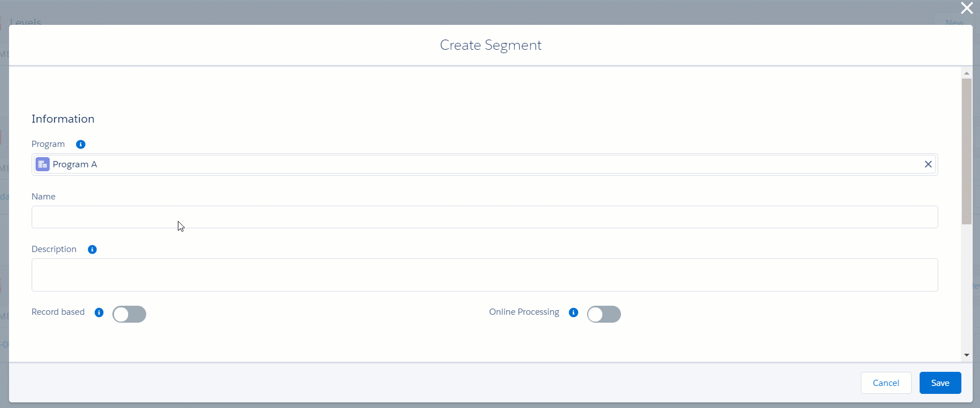The width and height of the screenshot is (980, 408).
Task: Open the Online Processing info tooltip icon
Action: [574, 312]
